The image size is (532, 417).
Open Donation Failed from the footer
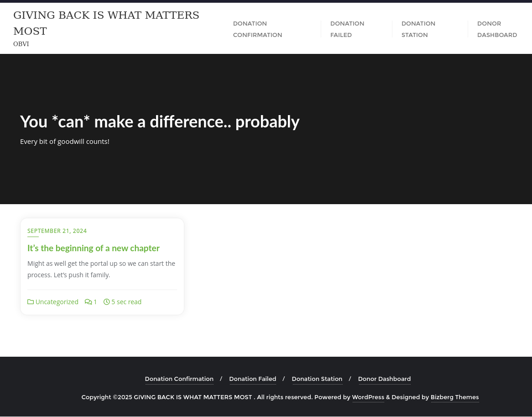(x=252, y=379)
